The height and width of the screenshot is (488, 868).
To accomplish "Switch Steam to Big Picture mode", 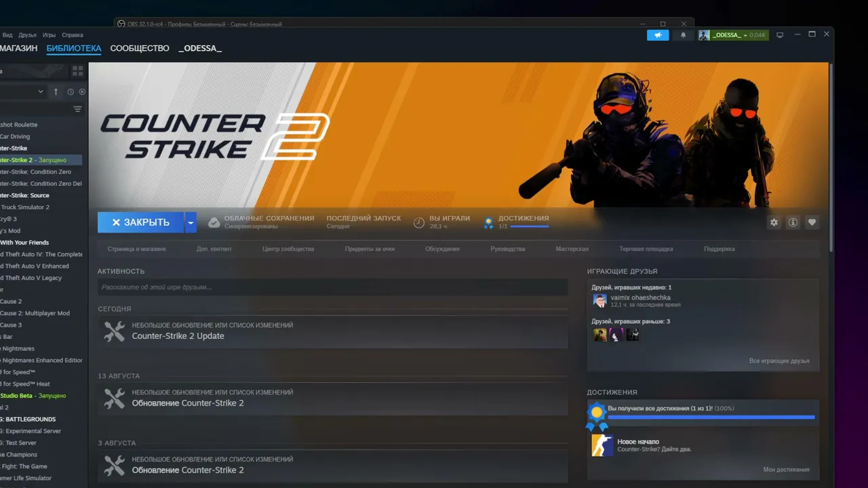I will click(x=780, y=35).
